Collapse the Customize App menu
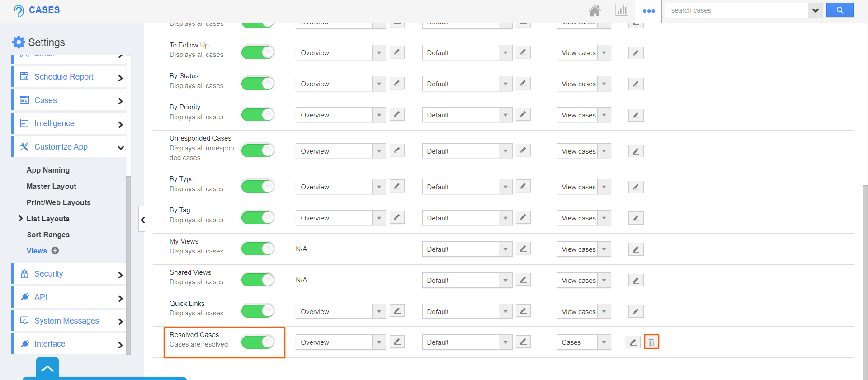Screen dimensions: 868x380 (69, 147)
